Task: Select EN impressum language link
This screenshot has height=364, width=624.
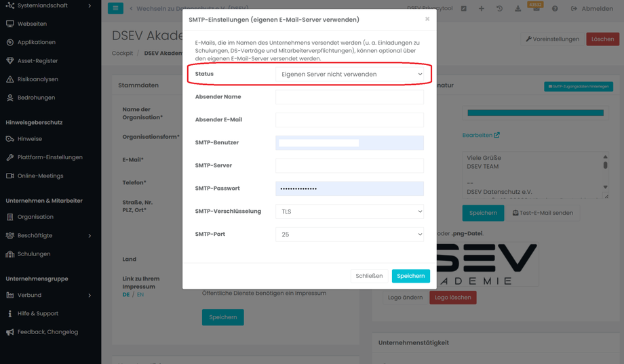Action: click(x=140, y=295)
